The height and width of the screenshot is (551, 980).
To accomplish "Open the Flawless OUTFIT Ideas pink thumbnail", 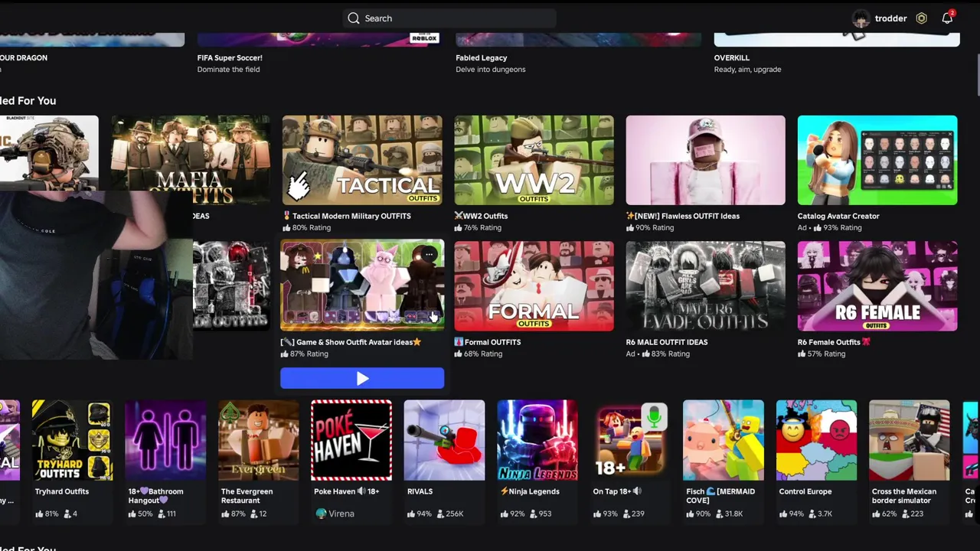I will pos(705,160).
